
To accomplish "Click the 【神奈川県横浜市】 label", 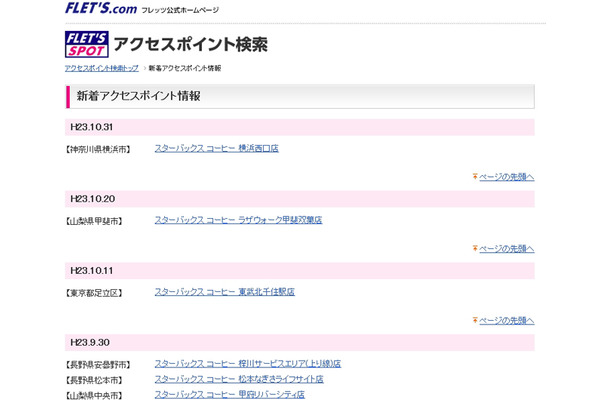I will (x=98, y=149).
